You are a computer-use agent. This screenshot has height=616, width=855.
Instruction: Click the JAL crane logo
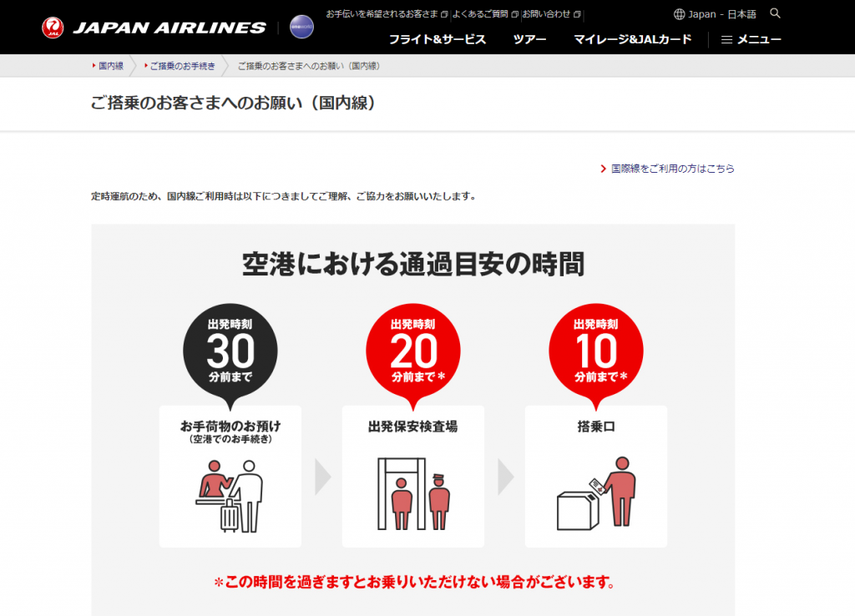tap(53, 28)
